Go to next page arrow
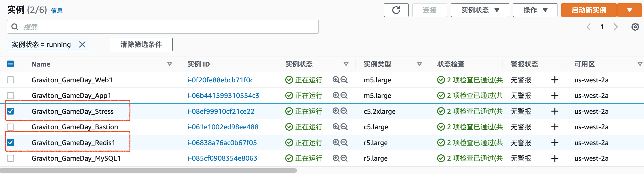Viewport: 644px width, 174px height. click(616, 27)
